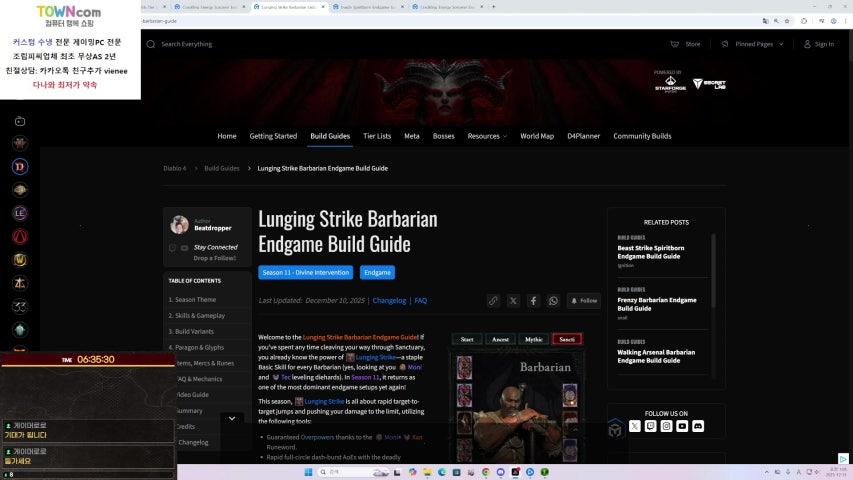Click the Changelog link beside Last Updated
This screenshot has height=480, width=853.
389,300
